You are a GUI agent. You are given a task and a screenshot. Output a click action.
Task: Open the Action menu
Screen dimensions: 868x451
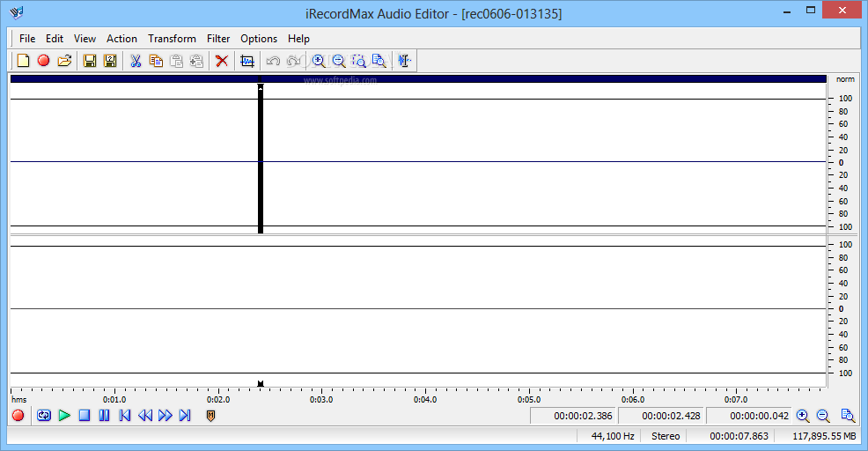[121, 38]
